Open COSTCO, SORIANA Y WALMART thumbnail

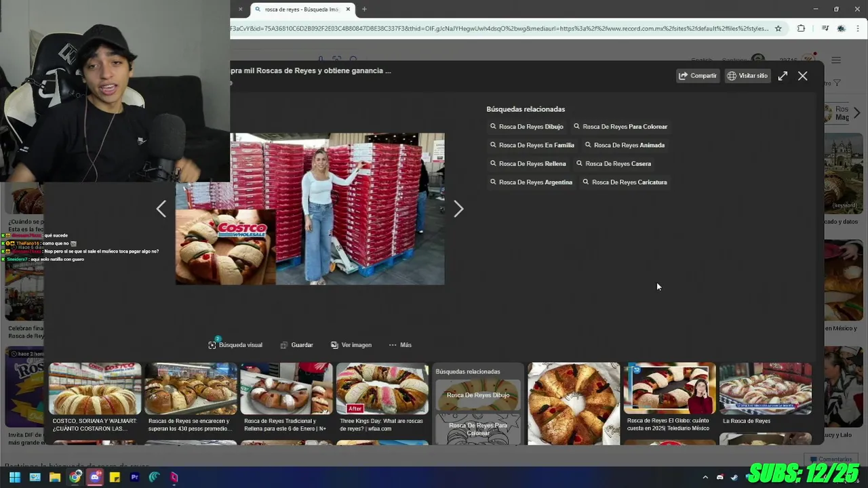[95, 389]
